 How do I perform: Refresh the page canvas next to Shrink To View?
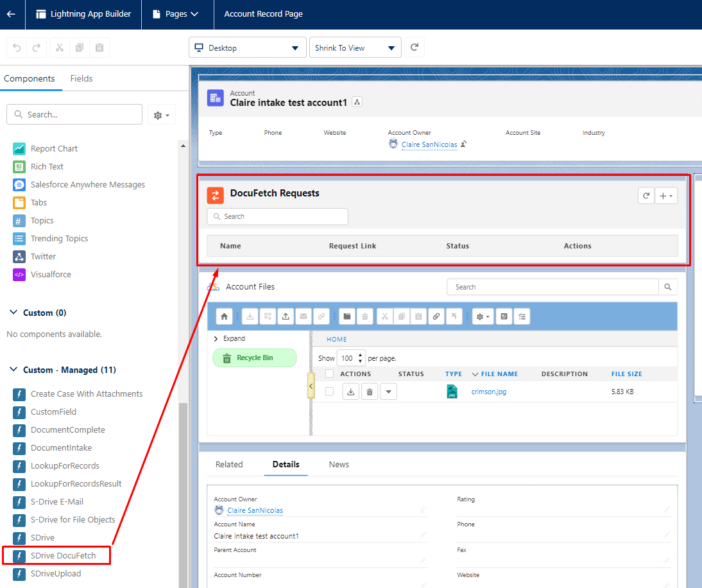click(415, 48)
